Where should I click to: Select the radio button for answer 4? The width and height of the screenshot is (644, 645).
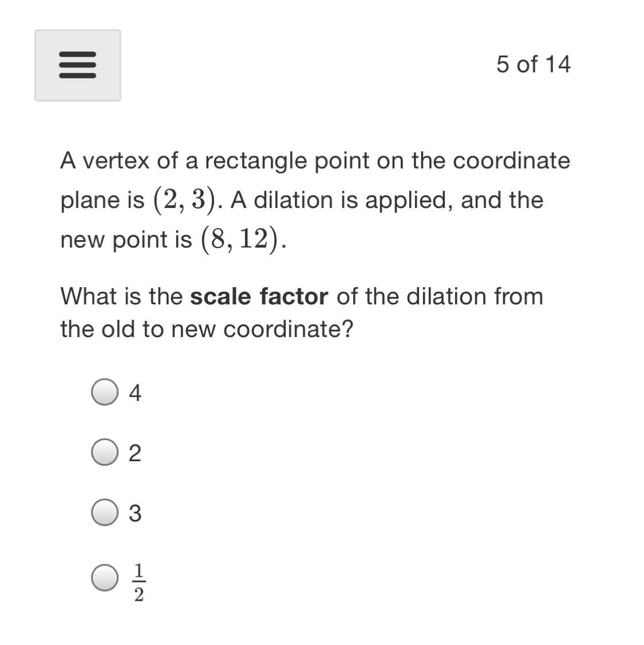[x=104, y=392]
